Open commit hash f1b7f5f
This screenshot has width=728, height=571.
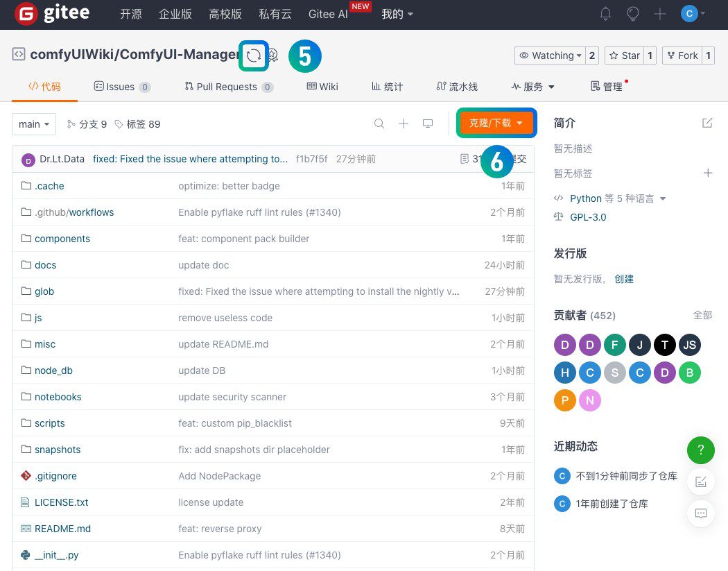(311, 159)
